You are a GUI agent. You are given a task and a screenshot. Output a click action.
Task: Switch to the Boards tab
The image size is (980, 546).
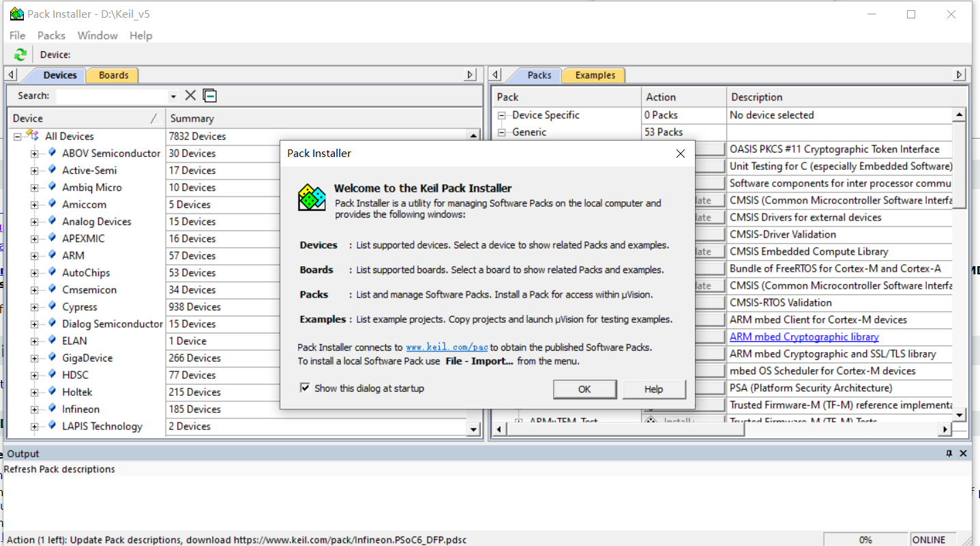(x=113, y=75)
